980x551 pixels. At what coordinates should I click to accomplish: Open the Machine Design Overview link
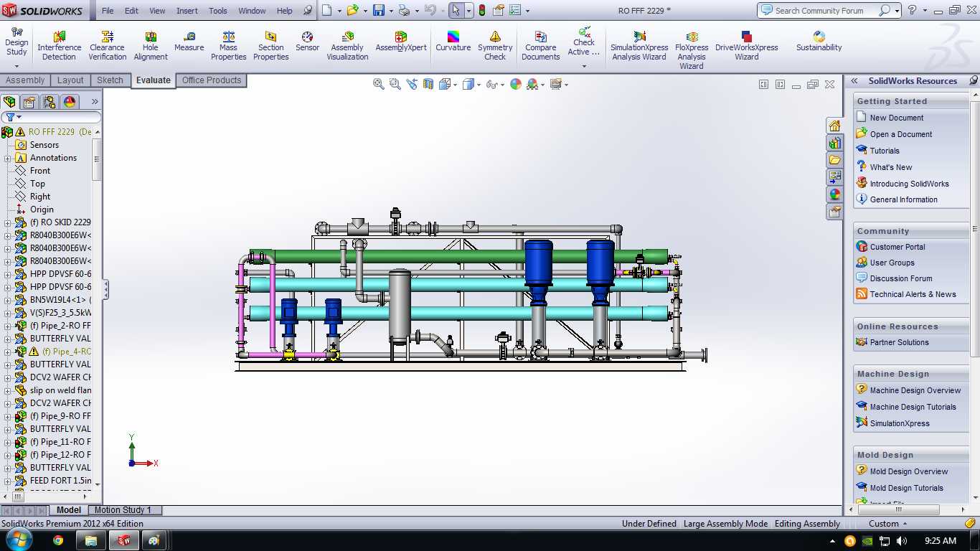(x=915, y=390)
